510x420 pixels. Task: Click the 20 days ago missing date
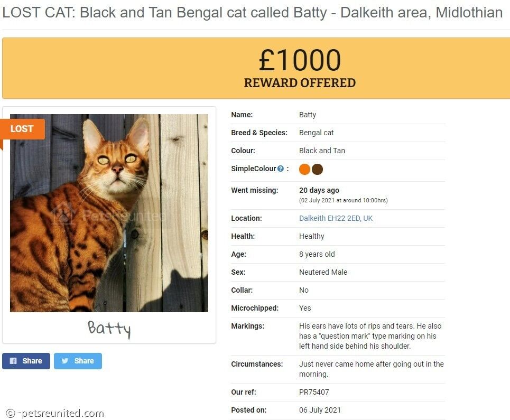point(319,190)
